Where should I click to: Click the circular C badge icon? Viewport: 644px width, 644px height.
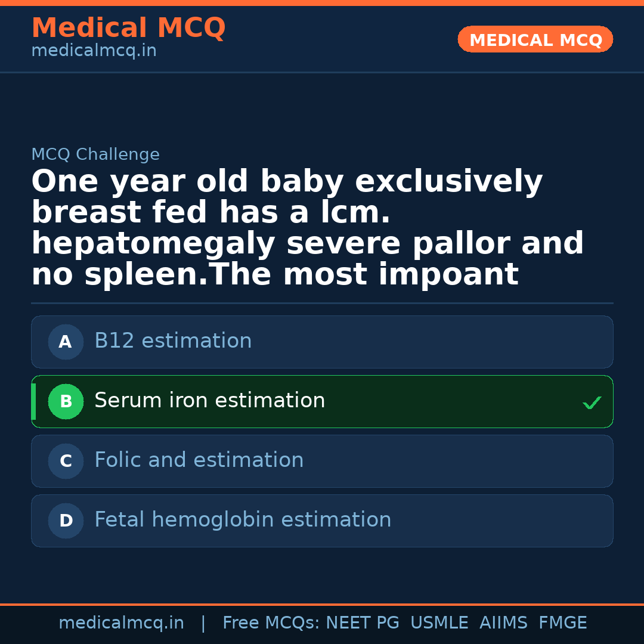[66, 461]
